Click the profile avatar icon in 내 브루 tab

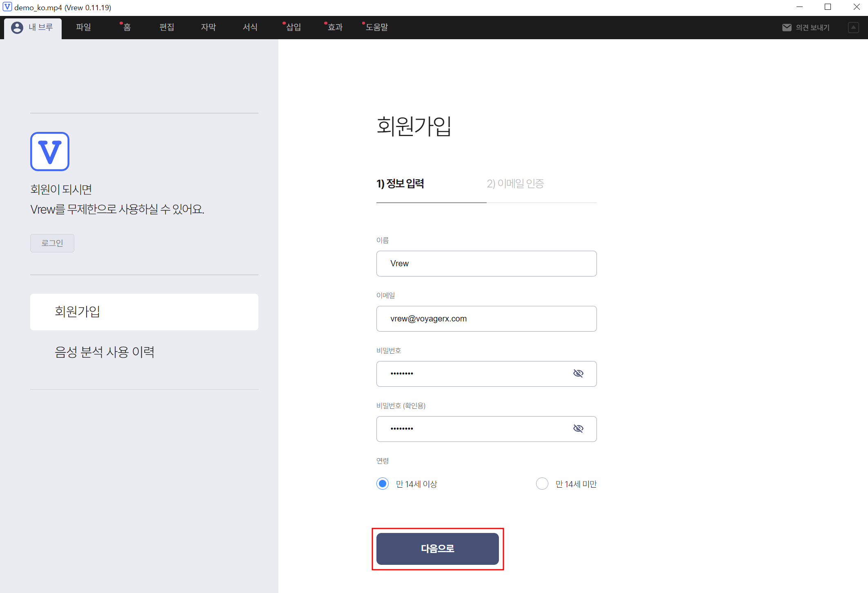tap(17, 27)
